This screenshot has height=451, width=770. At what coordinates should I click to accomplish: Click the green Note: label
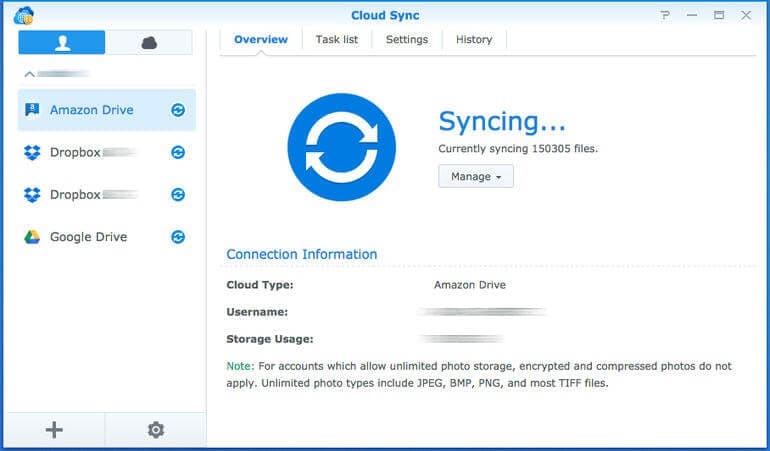[240, 366]
